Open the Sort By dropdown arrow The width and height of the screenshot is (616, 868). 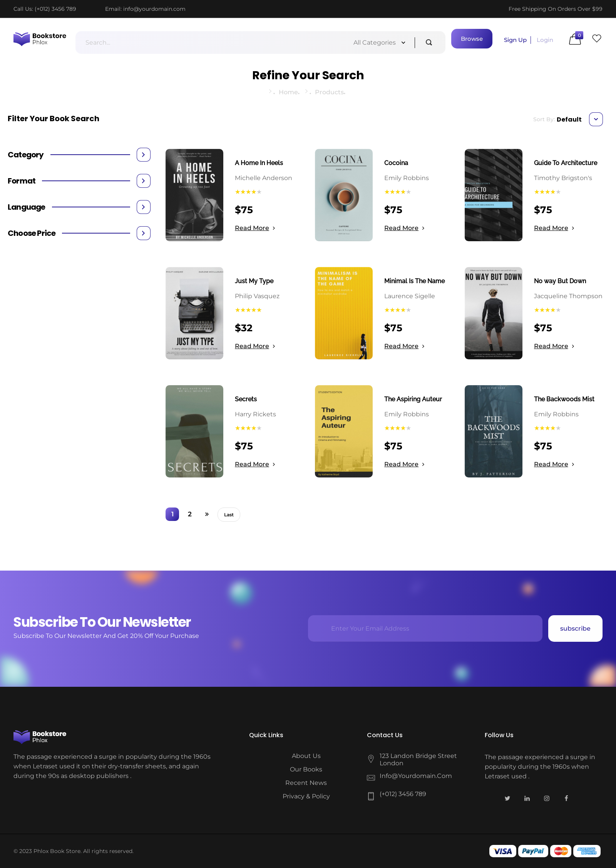596,119
